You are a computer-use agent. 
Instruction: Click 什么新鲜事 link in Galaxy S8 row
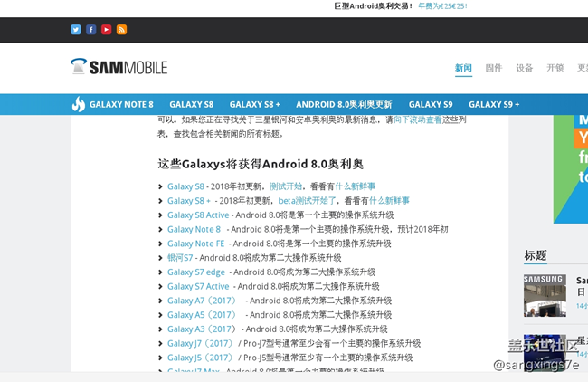(355, 186)
